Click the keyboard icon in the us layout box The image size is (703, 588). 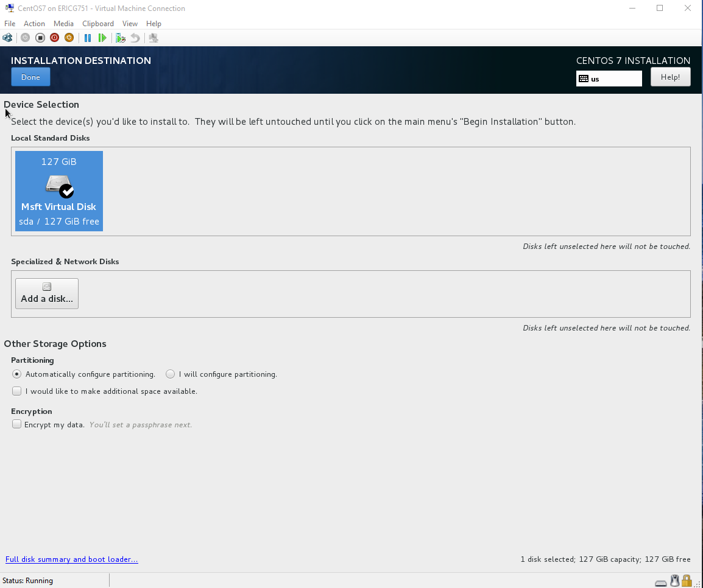[583, 79]
